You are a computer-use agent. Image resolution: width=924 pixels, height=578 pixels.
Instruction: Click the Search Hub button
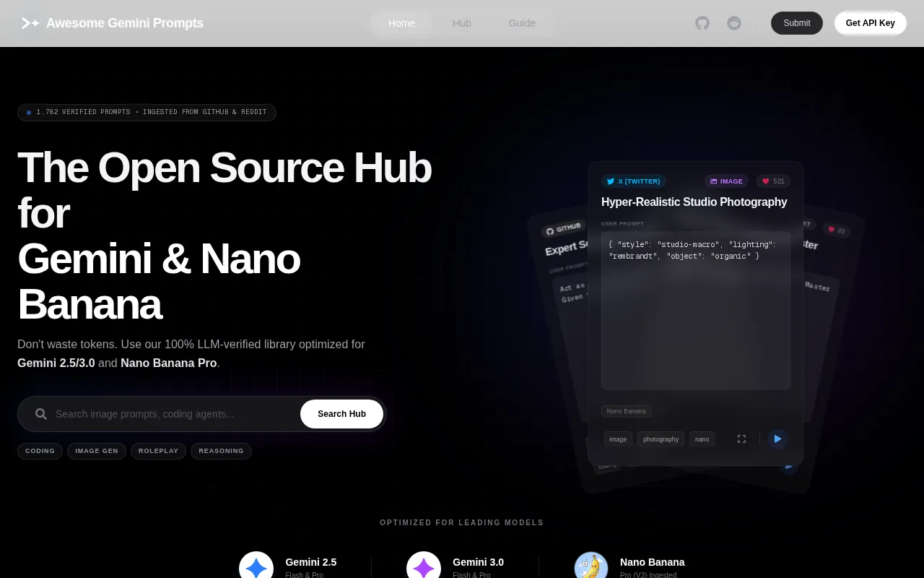click(341, 414)
